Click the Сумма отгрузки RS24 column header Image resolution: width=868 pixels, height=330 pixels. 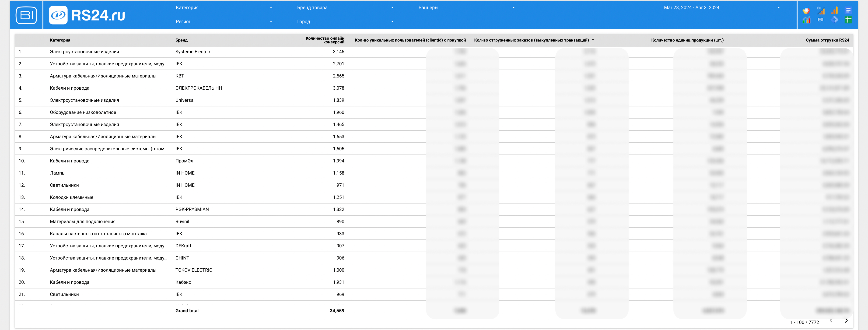coord(827,40)
